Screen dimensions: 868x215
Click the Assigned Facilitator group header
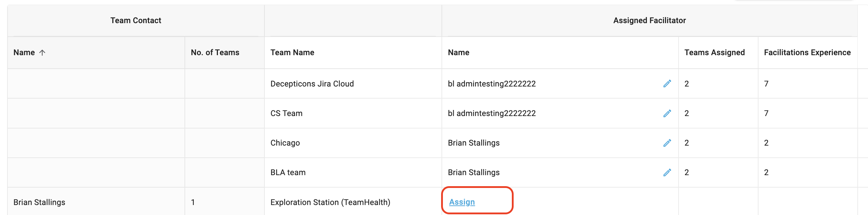[649, 21]
